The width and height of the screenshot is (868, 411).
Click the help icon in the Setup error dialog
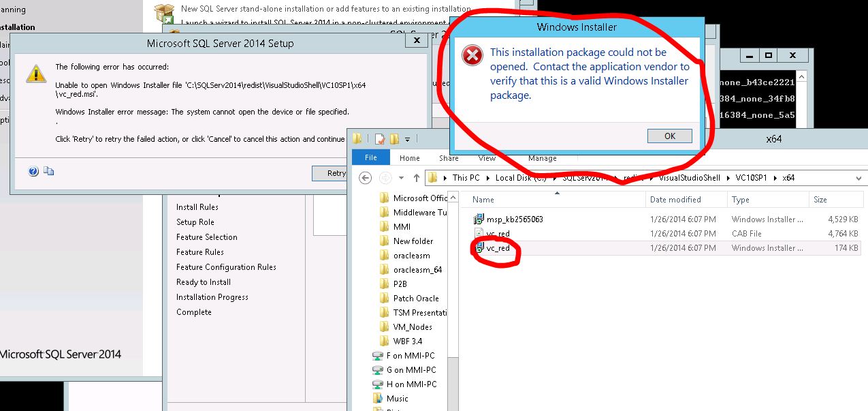[33, 172]
